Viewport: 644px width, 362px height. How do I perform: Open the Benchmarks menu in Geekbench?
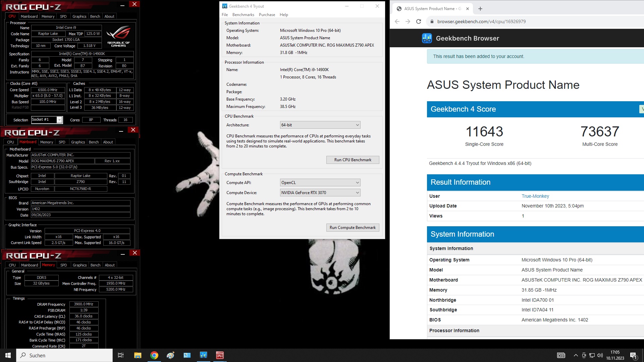[243, 15]
